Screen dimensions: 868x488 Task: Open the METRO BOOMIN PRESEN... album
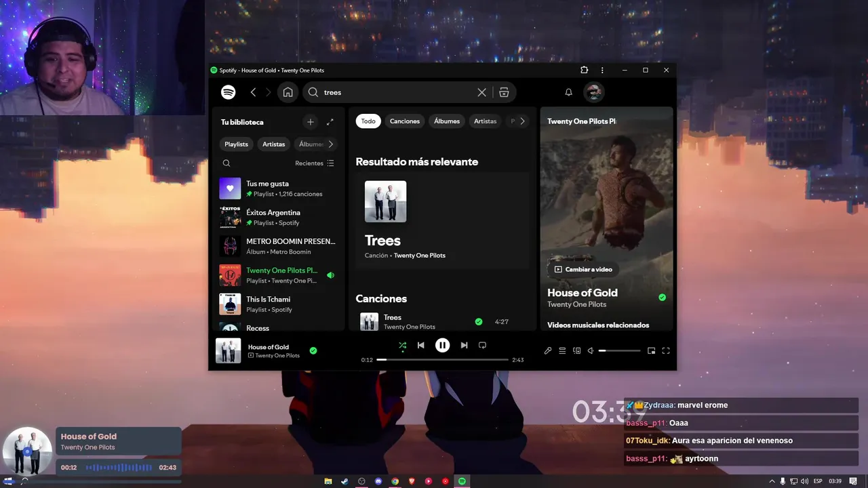(x=277, y=246)
